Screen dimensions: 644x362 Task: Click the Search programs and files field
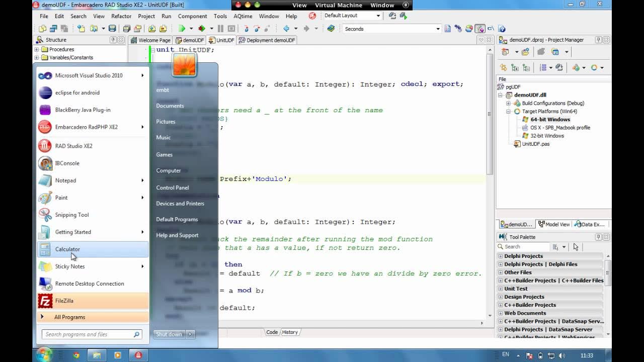coord(92,334)
